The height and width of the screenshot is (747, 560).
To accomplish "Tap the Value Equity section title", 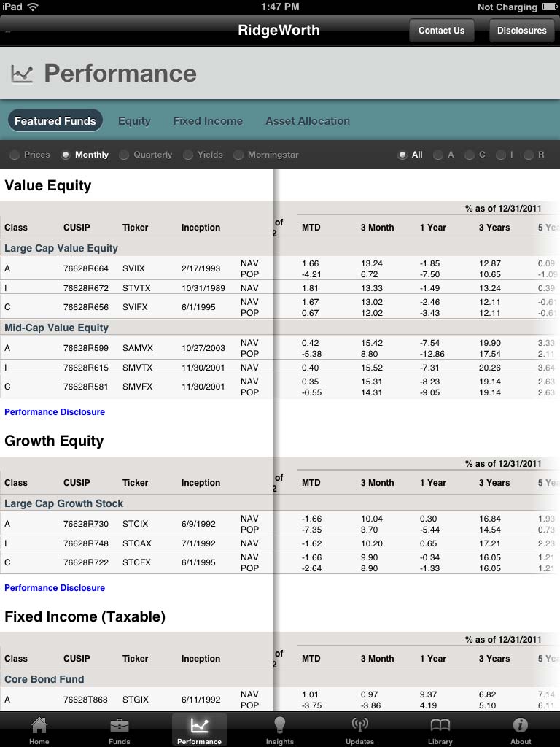I will (x=47, y=185).
